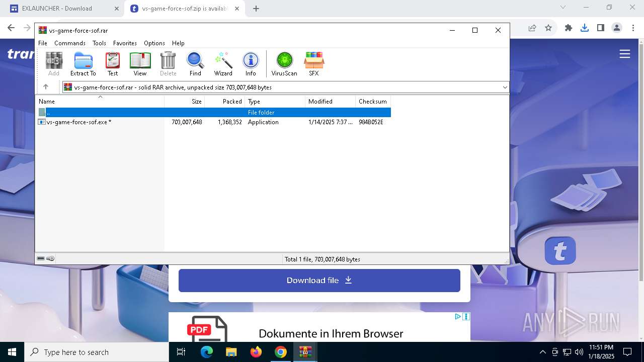Close the EXLAUNCHER browser tab
This screenshot has width=644, height=362.
point(117,9)
